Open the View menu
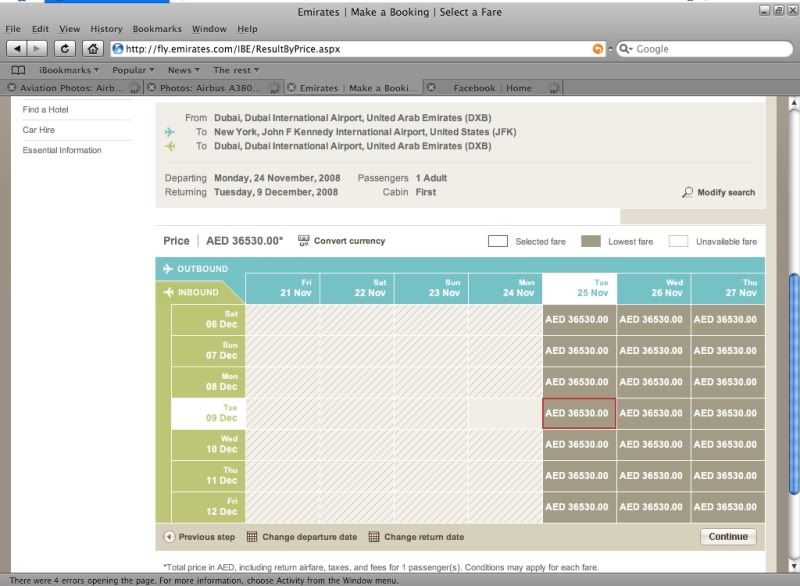The height and width of the screenshot is (586, 800). (x=69, y=29)
